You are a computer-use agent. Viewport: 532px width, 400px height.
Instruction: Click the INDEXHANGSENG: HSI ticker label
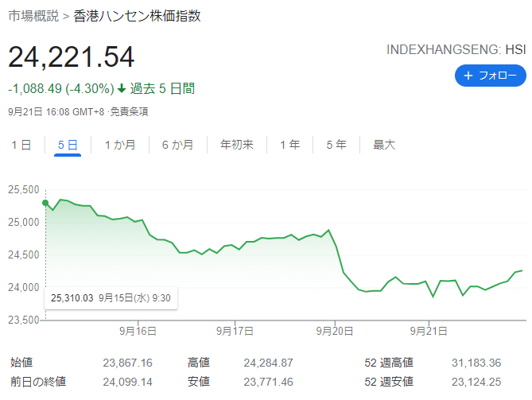coord(456,49)
